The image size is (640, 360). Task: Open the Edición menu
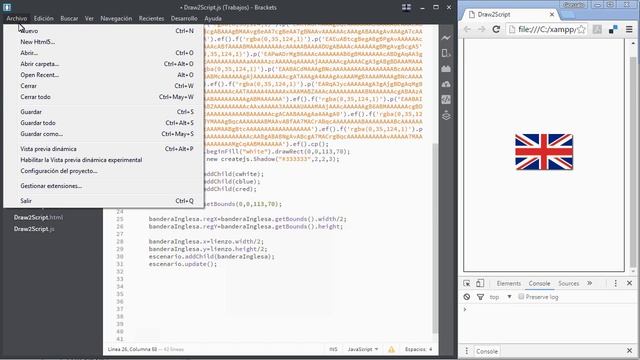point(43,18)
